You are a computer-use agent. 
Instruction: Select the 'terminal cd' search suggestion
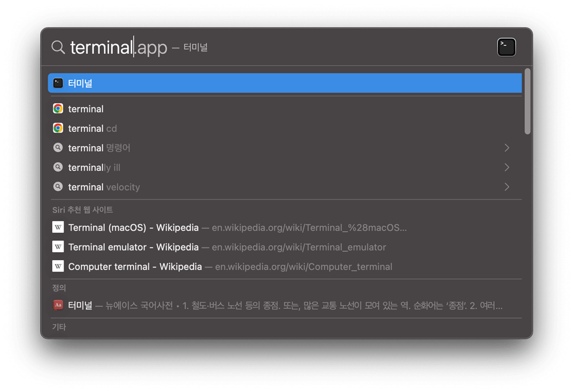(x=92, y=128)
